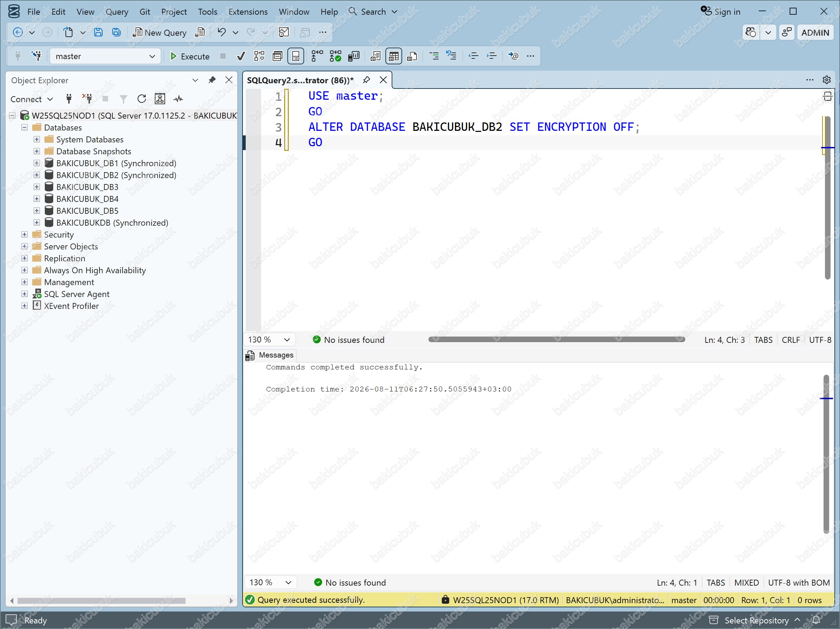840x629 pixels.
Task: Parse the query with the checkmark icon
Action: pyautogui.click(x=241, y=56)
